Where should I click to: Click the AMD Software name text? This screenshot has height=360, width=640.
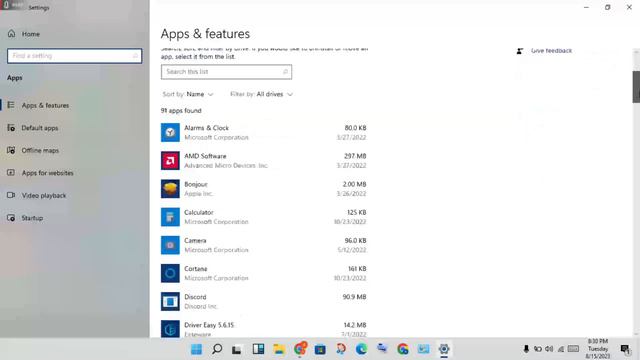click(x=205, y=156)
